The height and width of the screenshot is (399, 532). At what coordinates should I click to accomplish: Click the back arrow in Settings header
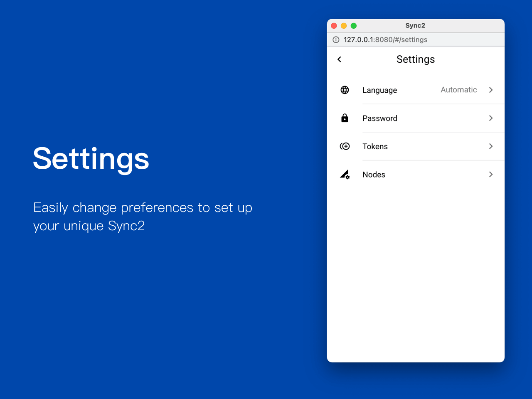(x=340, y=59)
